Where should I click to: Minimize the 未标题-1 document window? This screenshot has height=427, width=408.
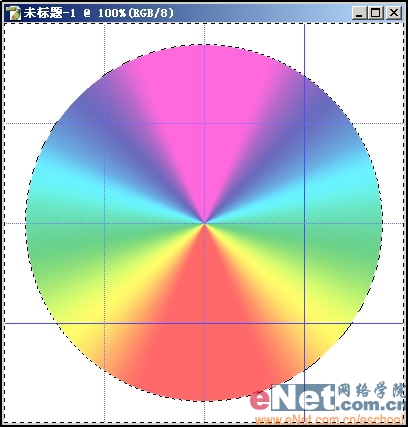(359, 13)
